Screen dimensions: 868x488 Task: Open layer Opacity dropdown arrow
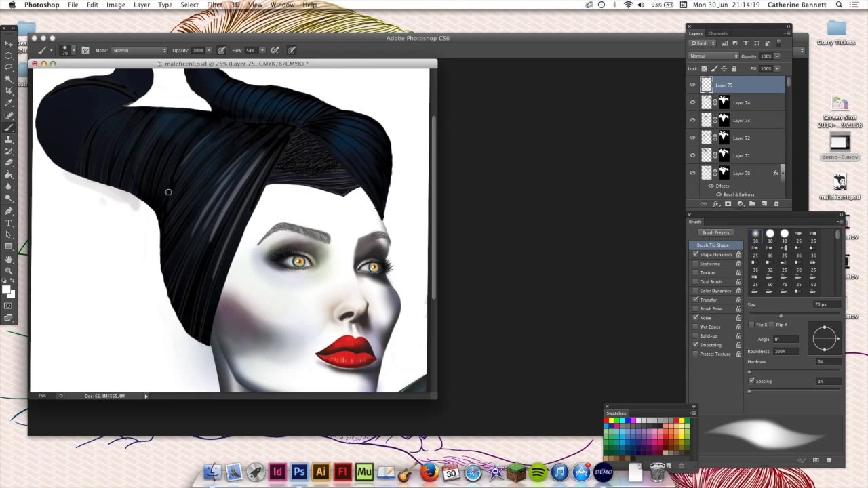[777, 56]
